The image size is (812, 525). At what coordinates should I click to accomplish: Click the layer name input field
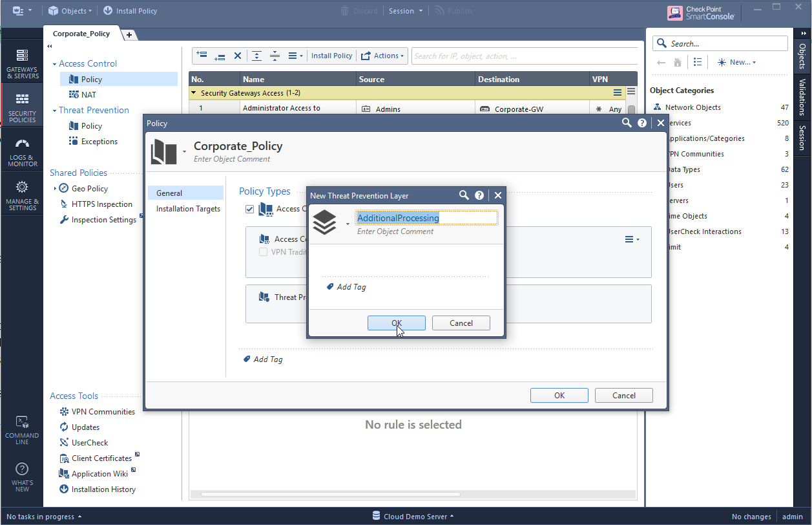[426, 218]
